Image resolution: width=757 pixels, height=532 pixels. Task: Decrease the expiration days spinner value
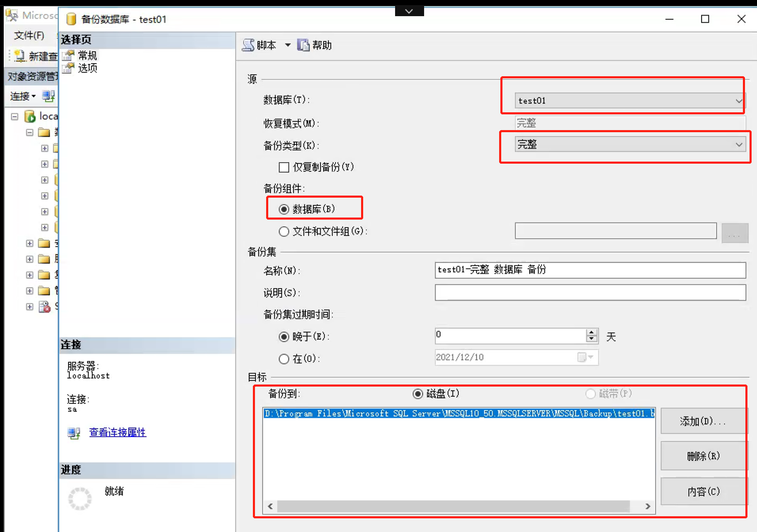[592, 339]
